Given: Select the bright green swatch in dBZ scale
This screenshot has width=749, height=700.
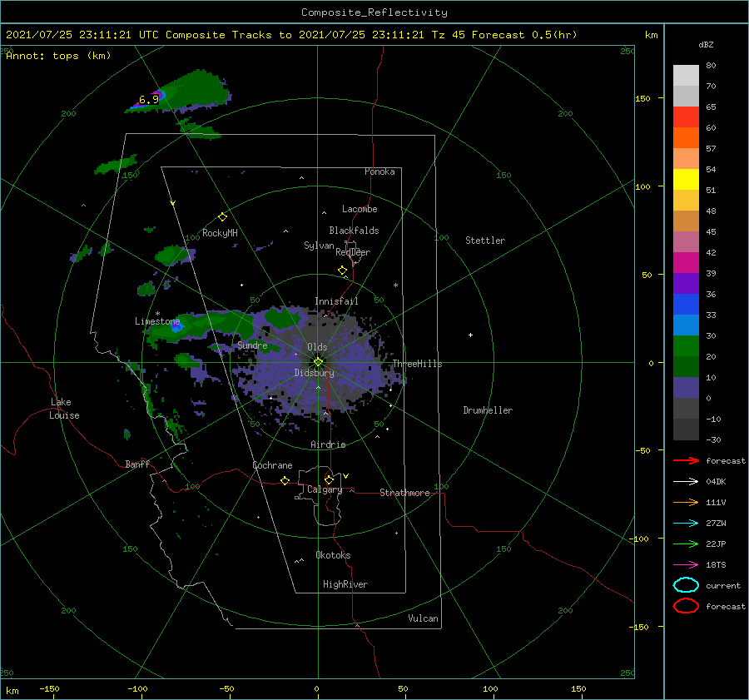Looking at the screenshot, I should [x=686, y=345].
